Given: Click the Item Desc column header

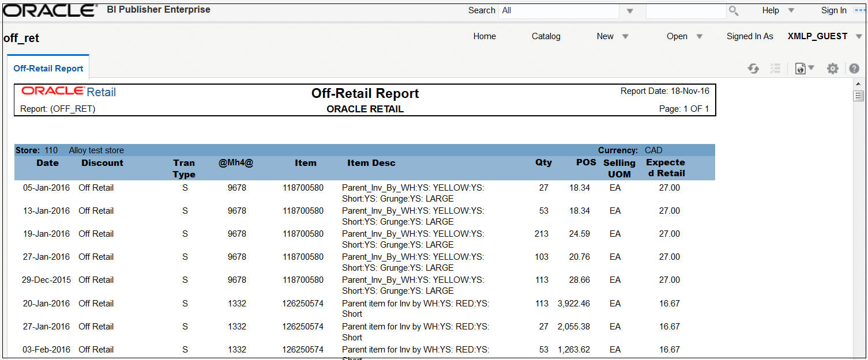Looking at the screenshot, I should pyautogui.click(x=371, y=163).
